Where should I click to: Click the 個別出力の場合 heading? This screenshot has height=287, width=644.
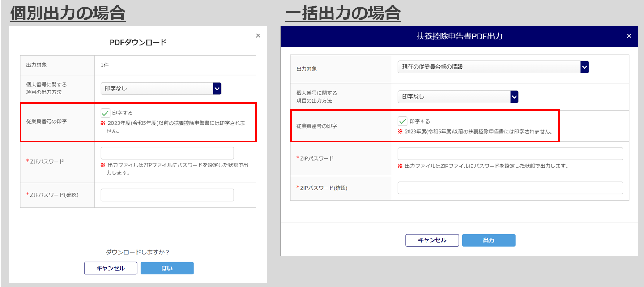pos(68,13)
